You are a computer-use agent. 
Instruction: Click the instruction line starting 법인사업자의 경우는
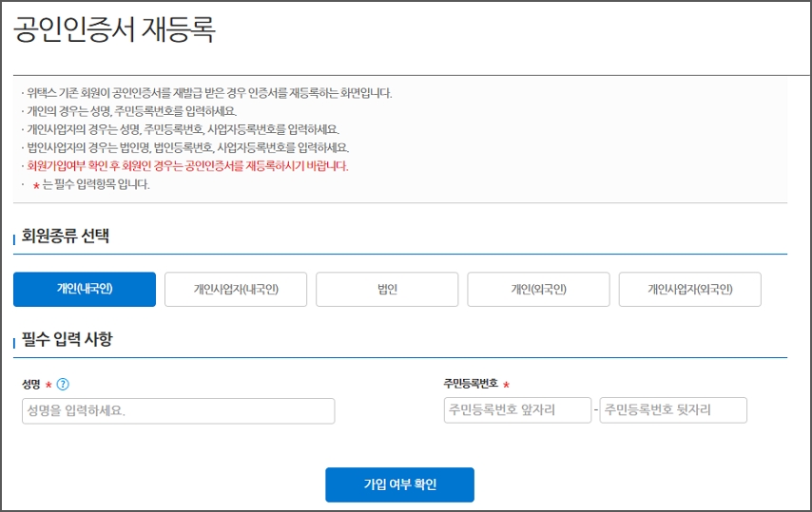tap(188, 148)
